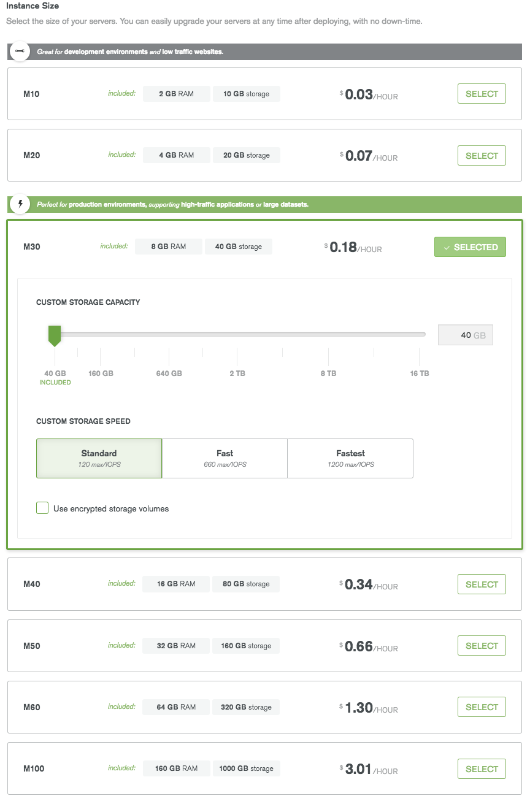
Task: Click the 160 GB RAM tag
Action: tap(177, 768)
